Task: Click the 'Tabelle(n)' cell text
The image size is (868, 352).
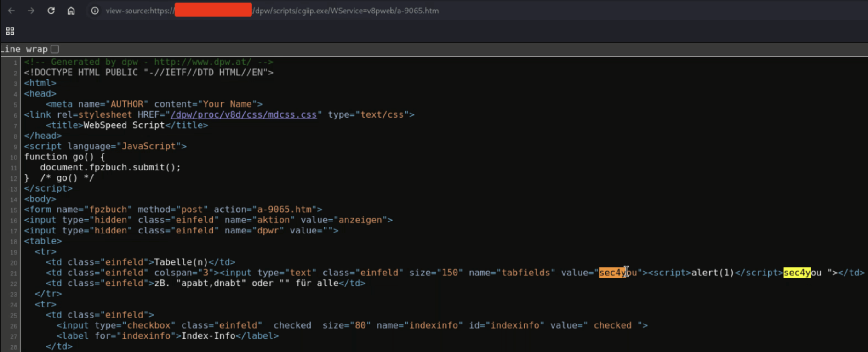Action: (x=181, y=262)
